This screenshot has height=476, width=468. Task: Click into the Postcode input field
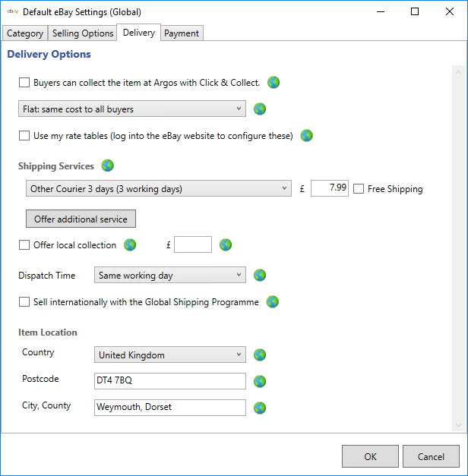click(x=169, y=381)
